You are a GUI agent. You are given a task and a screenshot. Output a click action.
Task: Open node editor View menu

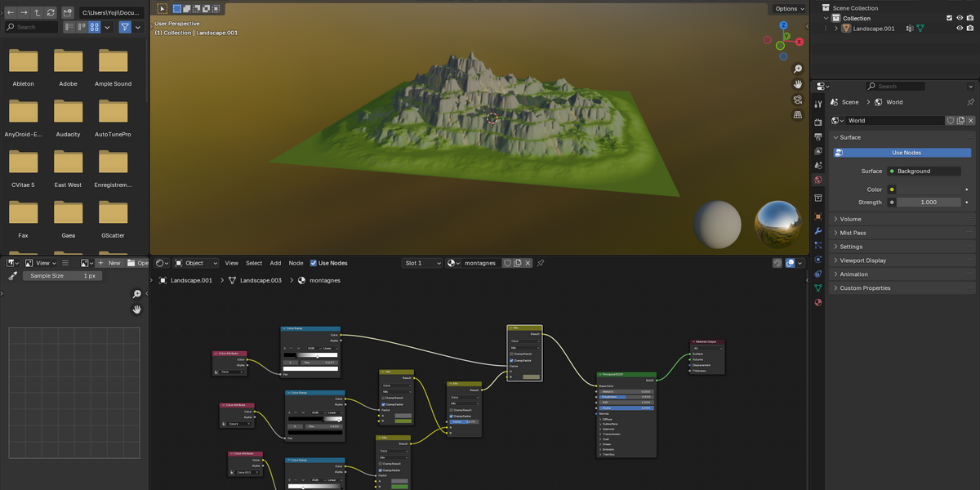(x=232, y=263)
